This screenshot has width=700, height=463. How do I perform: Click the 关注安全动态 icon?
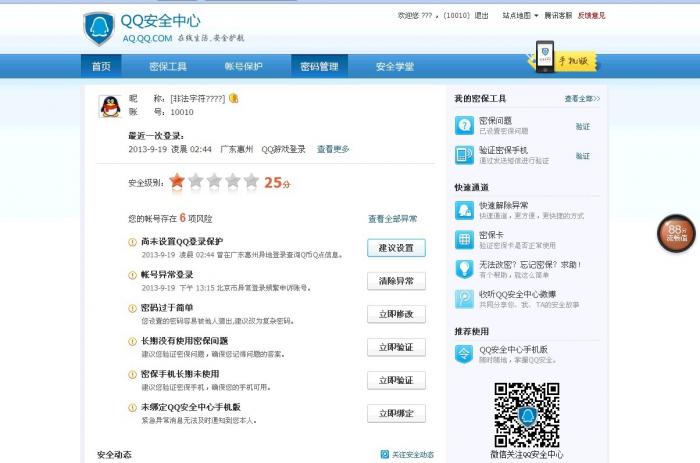click(385, 455)
